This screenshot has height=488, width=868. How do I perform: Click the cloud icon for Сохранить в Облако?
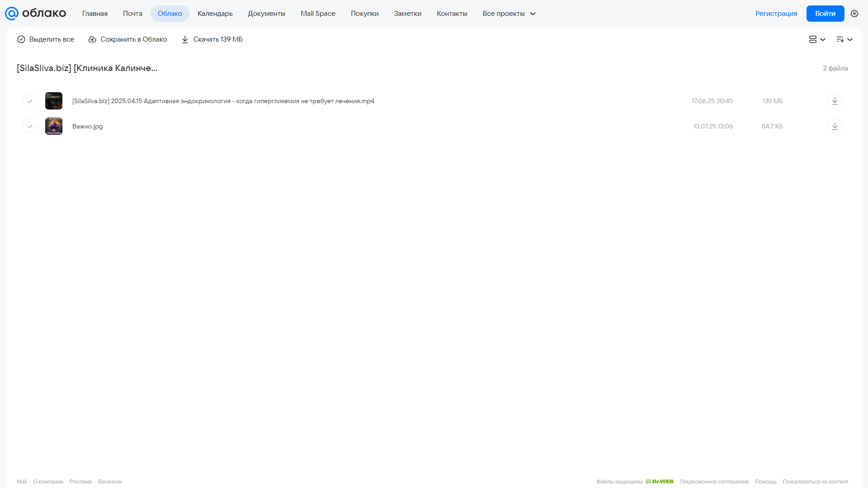point(92,39)
